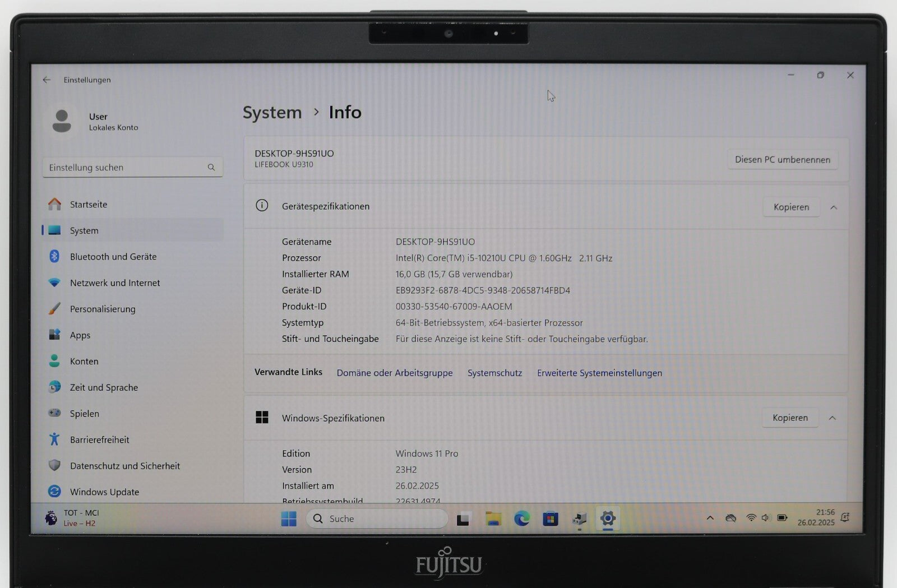897x588 pixels.
Task: Expand hidden icons in the system tray
Action: coord(710,518)
